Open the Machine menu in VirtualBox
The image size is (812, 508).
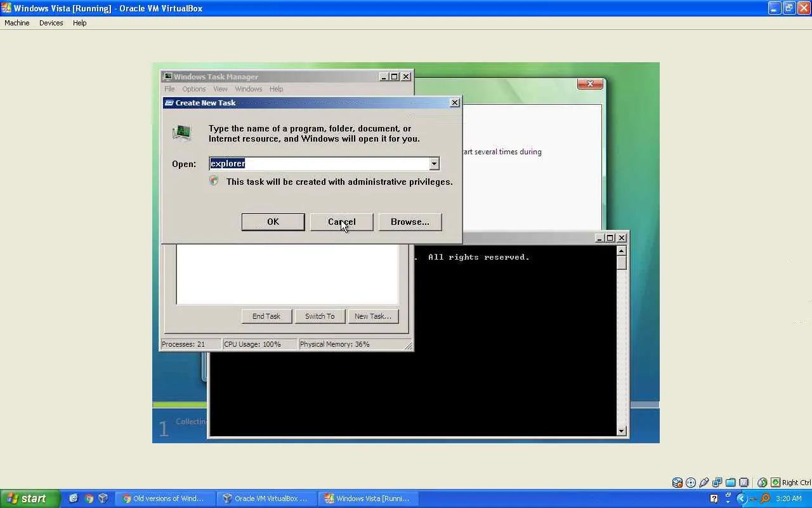coord(17,23)
